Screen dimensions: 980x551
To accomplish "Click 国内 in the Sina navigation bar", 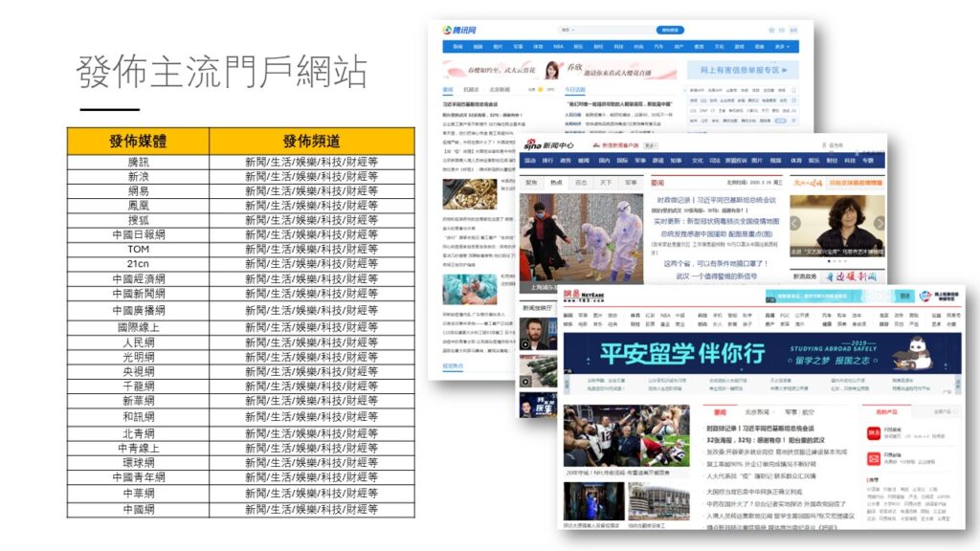I will [605, 161].
